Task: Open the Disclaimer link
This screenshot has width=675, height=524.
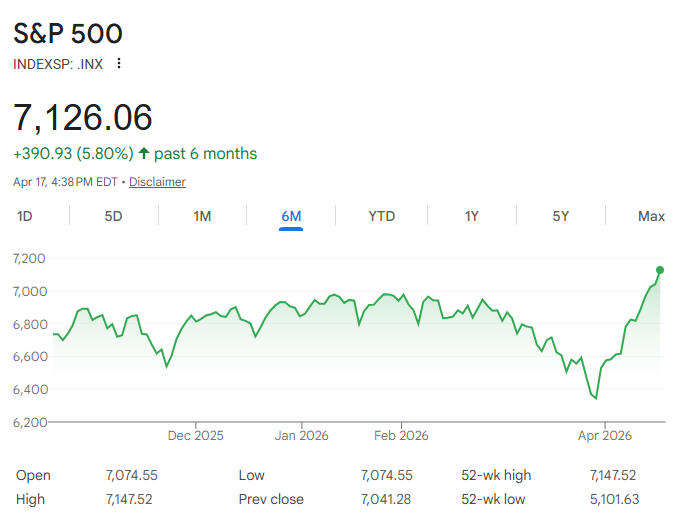Action: [157, 182]
